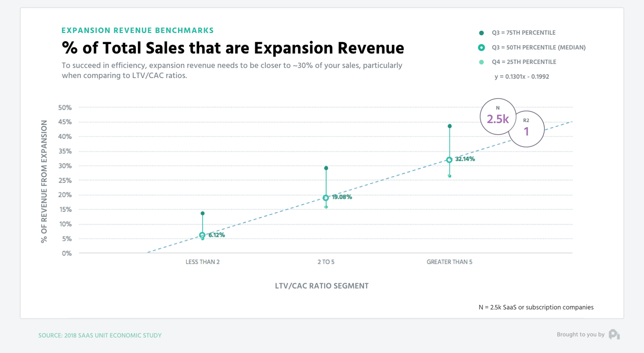Click the N 2.5k circle badge
Screen dimensions: 644x353
pyautogui.click(x=498, y=116)
